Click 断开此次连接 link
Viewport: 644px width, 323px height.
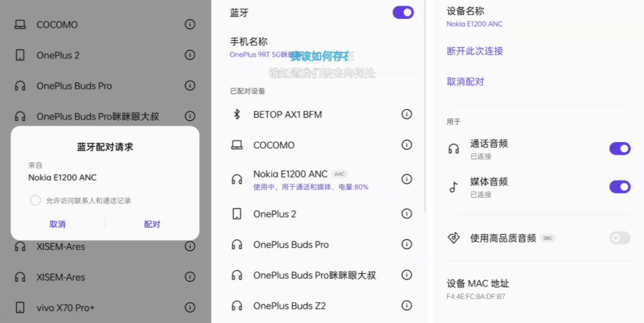(x=475, y=51)
